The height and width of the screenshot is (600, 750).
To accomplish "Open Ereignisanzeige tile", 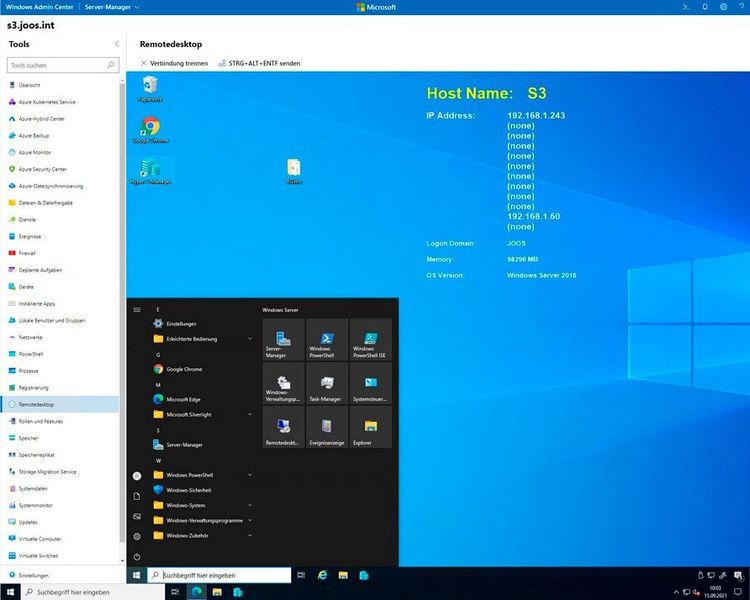I will coord(327,427).
